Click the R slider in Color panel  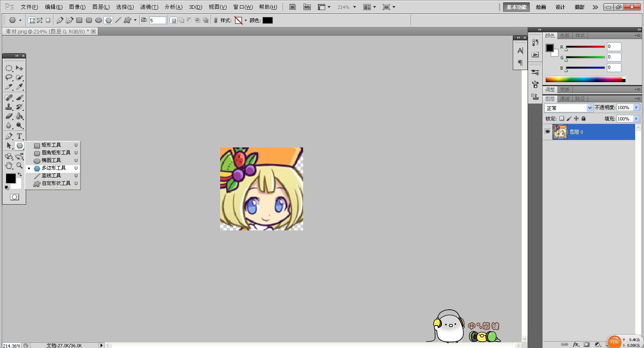[585, 47]
